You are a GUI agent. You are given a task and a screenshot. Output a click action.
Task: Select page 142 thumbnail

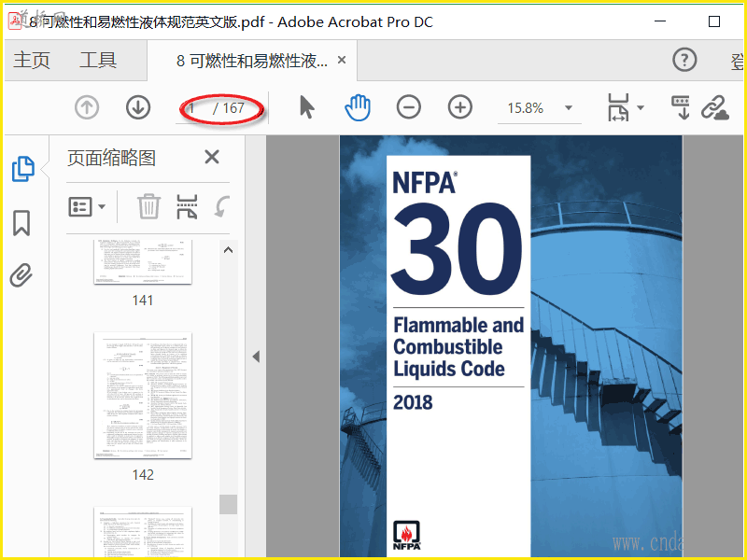(x=143, y=395)
